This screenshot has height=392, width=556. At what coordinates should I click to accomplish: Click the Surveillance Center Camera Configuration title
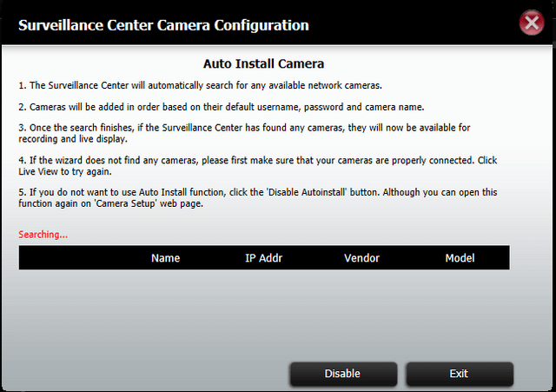pos(163,25)
